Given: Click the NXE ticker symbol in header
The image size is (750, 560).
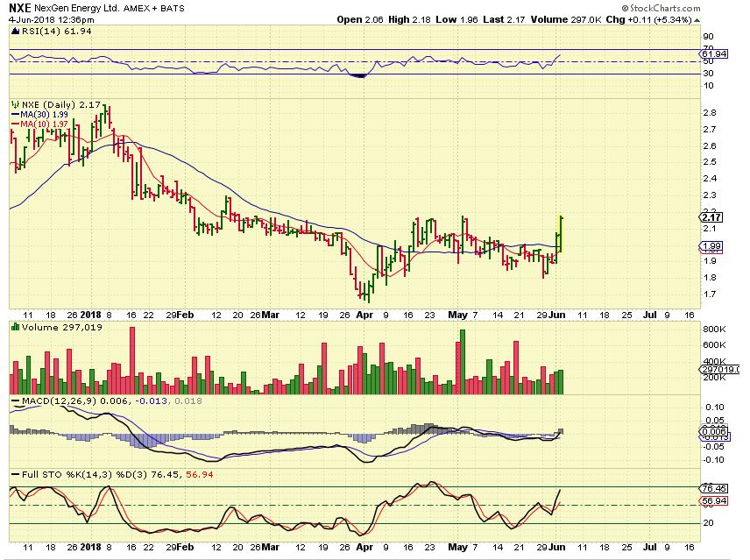Looking at the screenshot, I should tap(21, 7).
